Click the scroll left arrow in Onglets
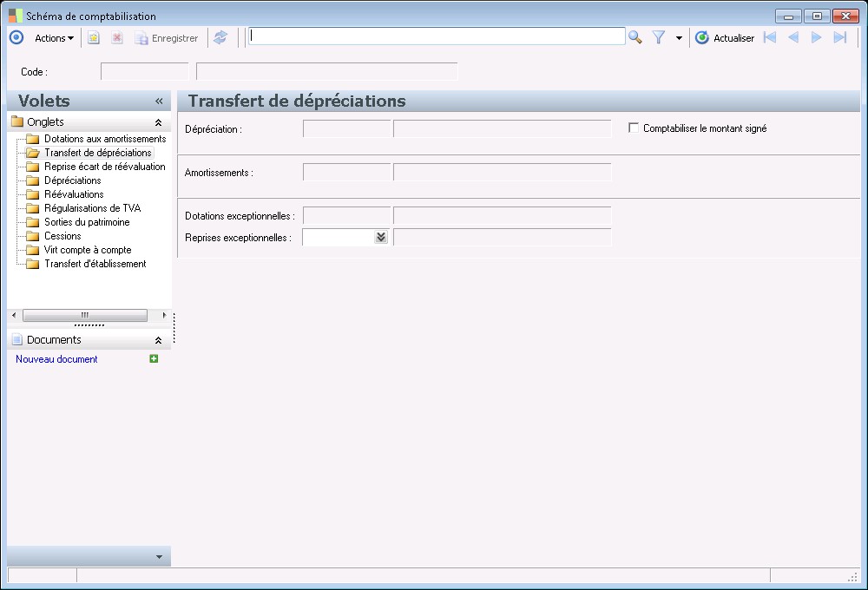 14,315
